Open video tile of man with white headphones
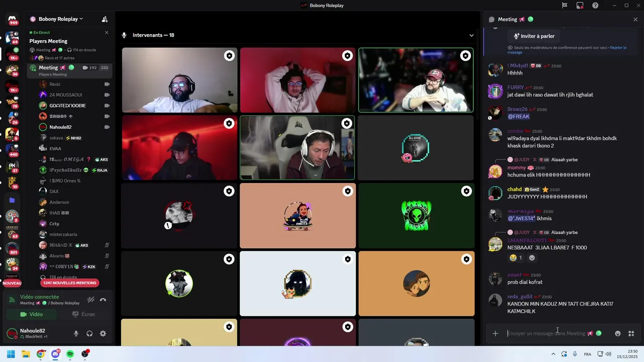Screen dimensions: 644x362 297,148
